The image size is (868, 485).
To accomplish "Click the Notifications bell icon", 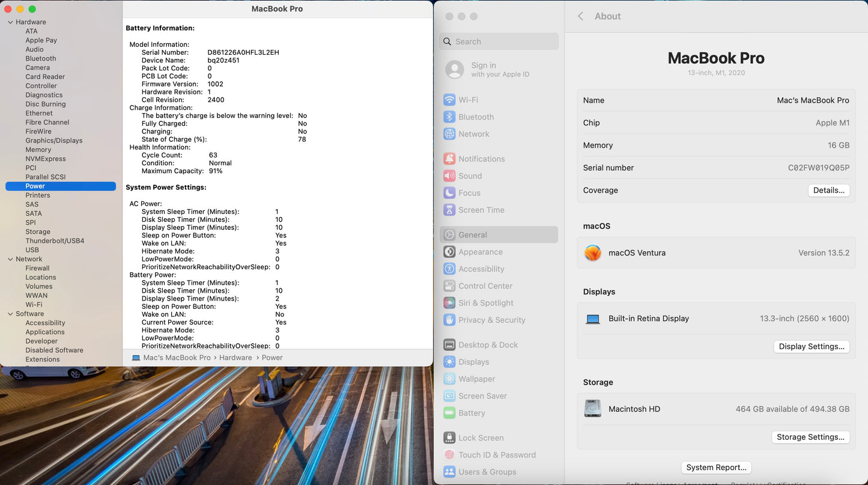I will coord(449,159).
